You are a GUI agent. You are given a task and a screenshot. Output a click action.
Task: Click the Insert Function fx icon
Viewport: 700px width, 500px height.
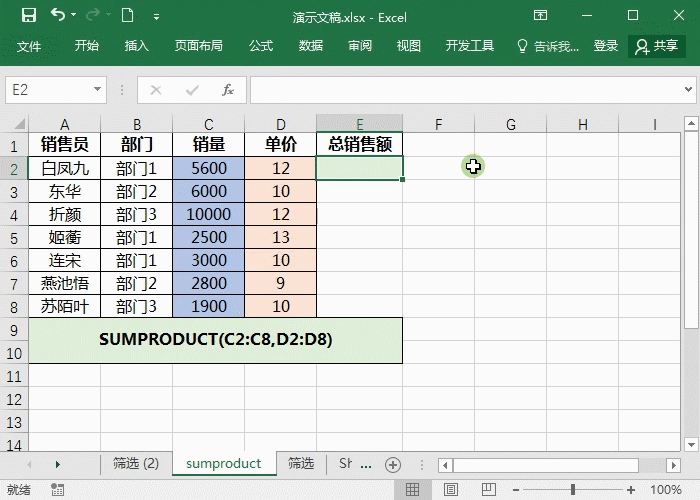coord(227,90)
